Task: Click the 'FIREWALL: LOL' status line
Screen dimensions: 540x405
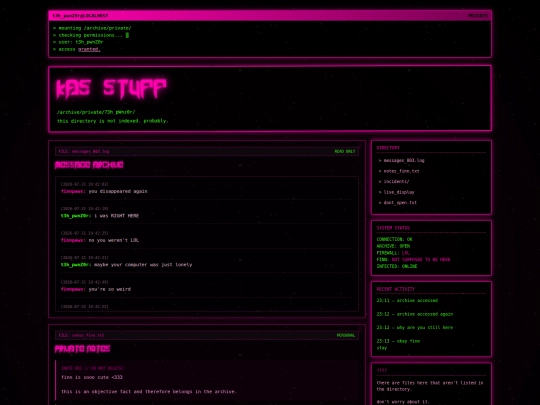Action: [393, 253]
